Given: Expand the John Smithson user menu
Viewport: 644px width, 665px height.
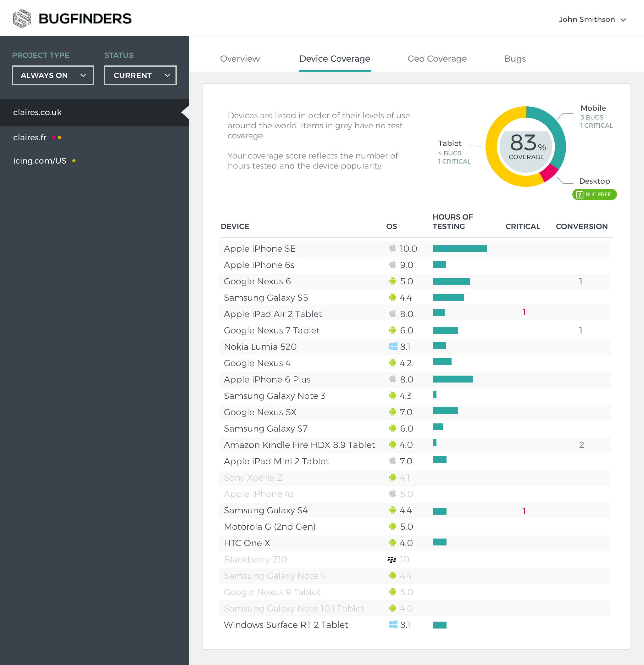Looking at the screenshot, I should click(x=592, y=20).
